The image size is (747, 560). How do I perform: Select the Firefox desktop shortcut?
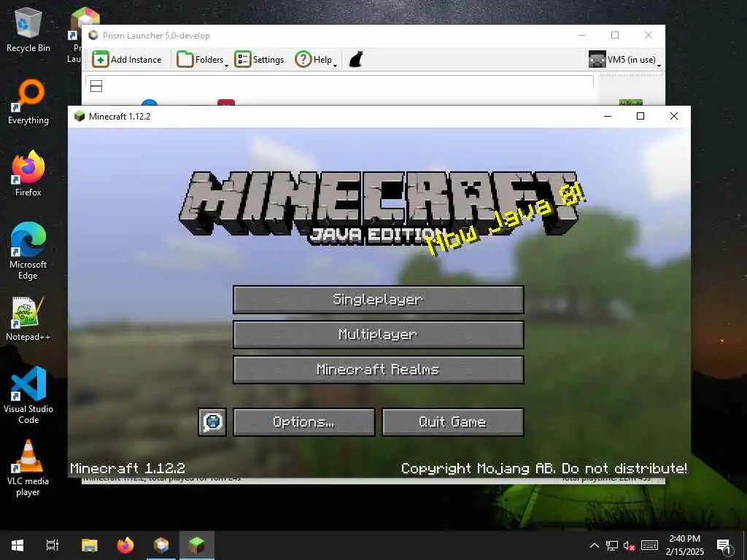28,174
